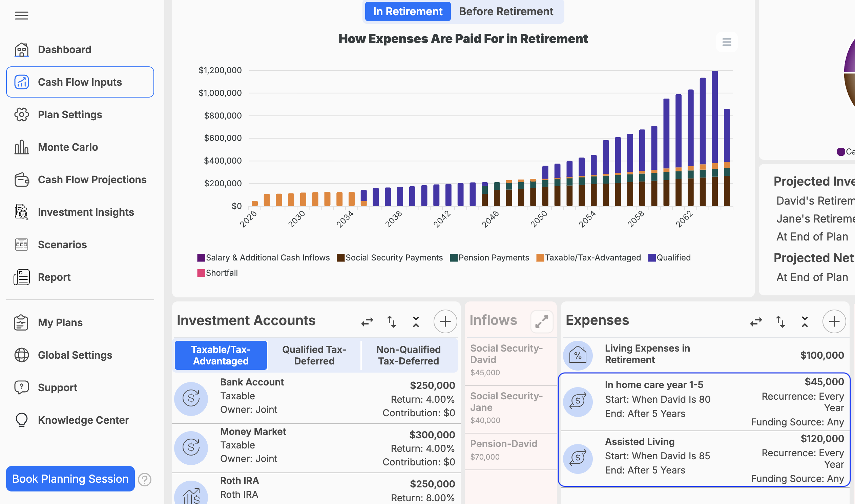
Task: Open the Knowledge Center
Action: coord(80,420)
